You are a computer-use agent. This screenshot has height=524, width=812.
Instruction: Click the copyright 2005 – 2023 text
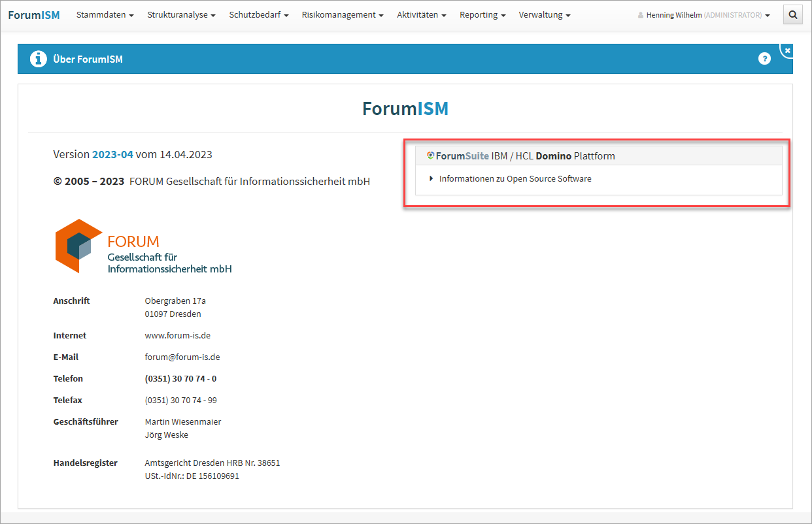[89, 181]
